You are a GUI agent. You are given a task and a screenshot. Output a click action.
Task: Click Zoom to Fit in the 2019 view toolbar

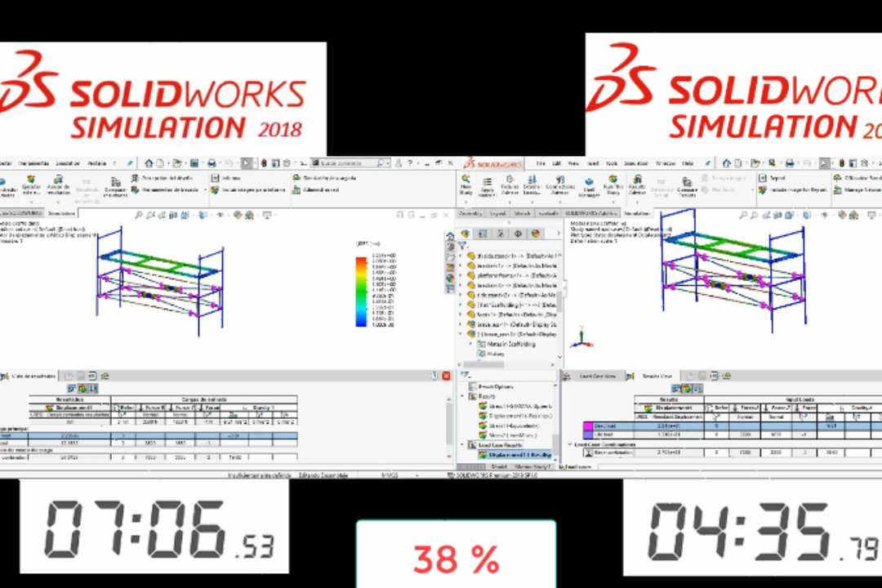(743, 215)
